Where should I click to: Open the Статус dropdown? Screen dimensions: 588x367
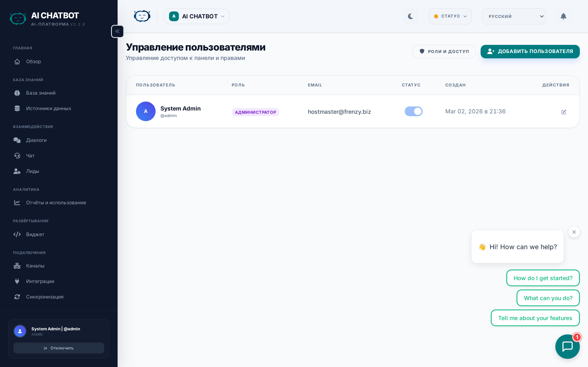[x=450, y=16]
